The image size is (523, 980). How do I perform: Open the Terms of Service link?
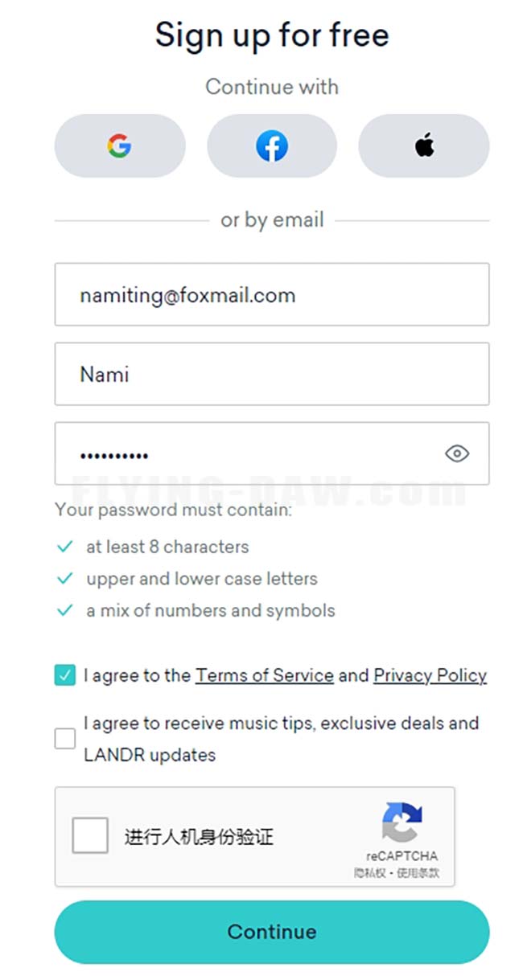tap(264, 675)
